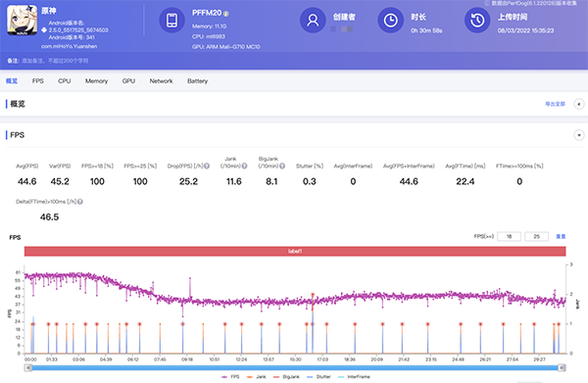588x383 pixels.
Task: Click the blue chart time range bar
Action: [x=295, y=368]
